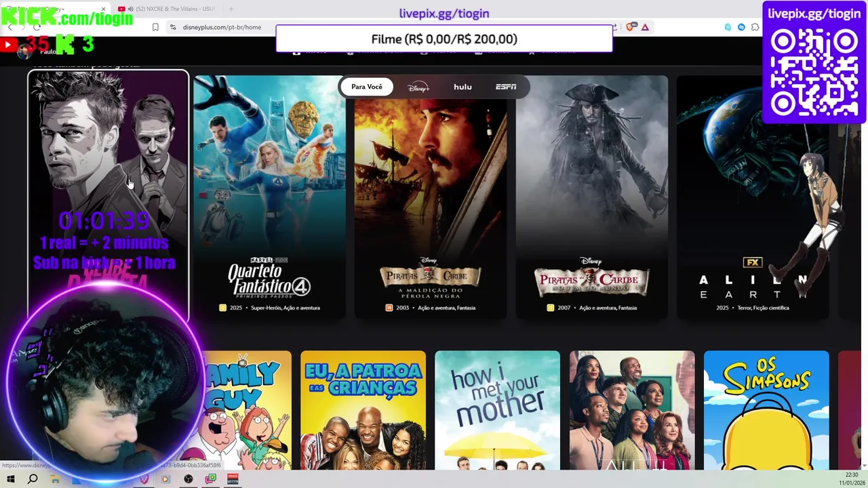Bookmark this page with the bookmark icon

tap(155, 27)
